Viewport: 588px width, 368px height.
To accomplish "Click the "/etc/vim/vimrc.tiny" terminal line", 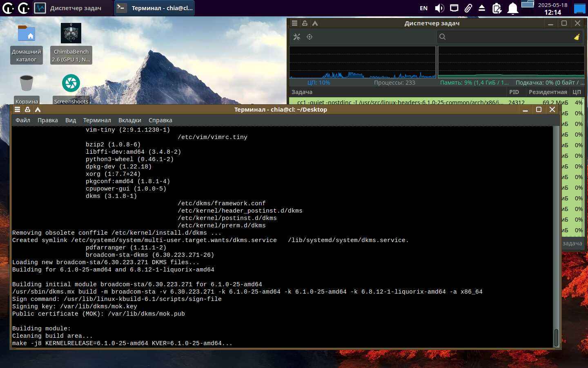I will click(x=212, y=137).
